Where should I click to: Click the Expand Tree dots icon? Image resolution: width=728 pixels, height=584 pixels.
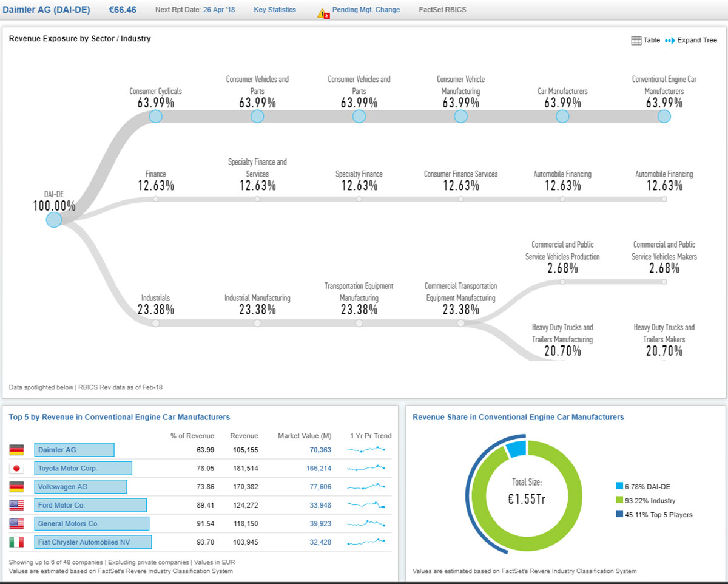point(670,41)
